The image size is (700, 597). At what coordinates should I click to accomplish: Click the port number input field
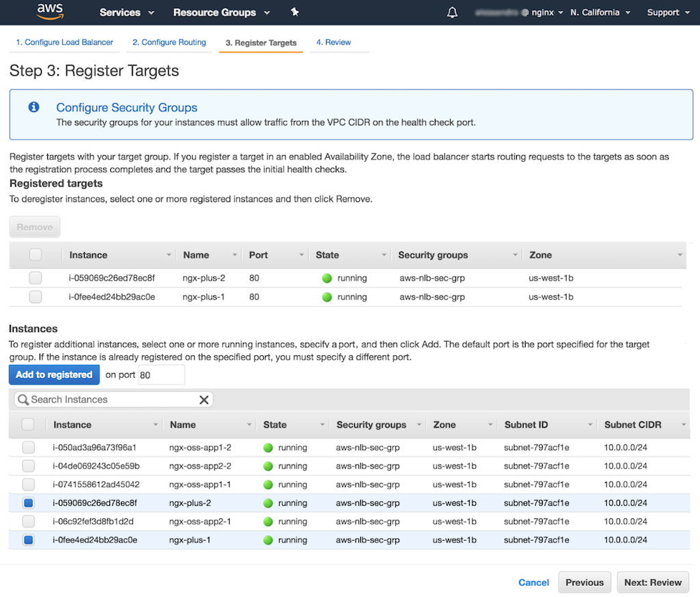(161, 374)
